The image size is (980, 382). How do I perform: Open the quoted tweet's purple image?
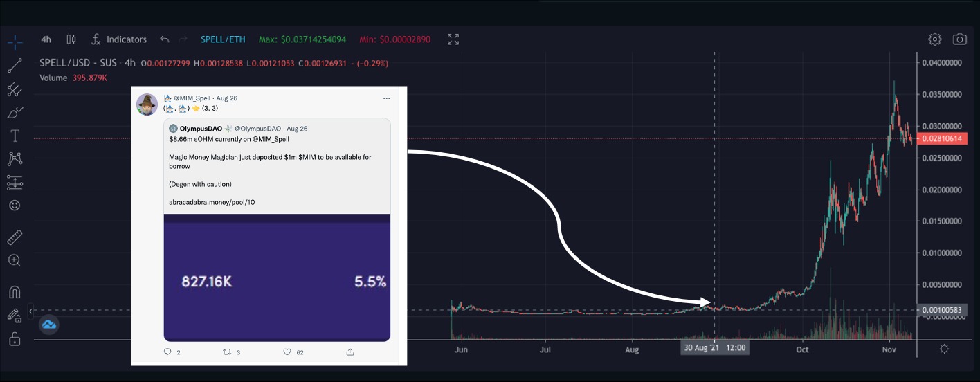[x=277, y=278]
